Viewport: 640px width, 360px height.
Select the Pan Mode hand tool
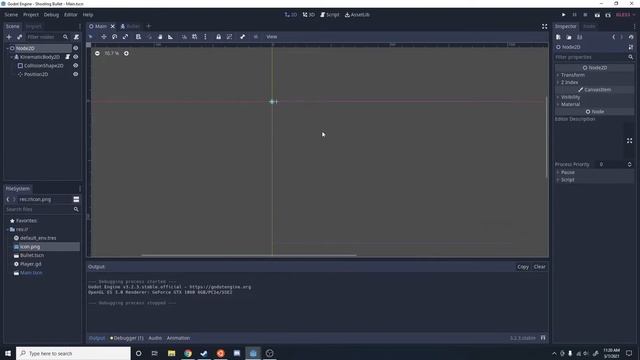pos(160,37)
